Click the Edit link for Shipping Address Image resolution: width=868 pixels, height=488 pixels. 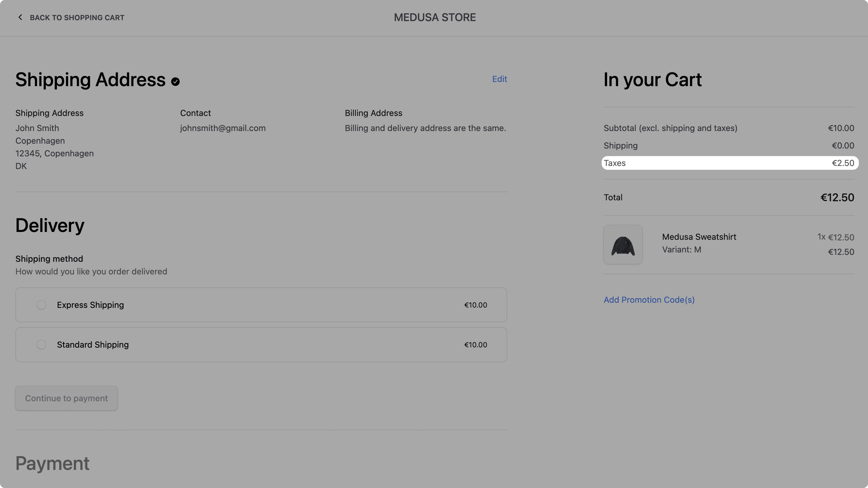point(499,79)
